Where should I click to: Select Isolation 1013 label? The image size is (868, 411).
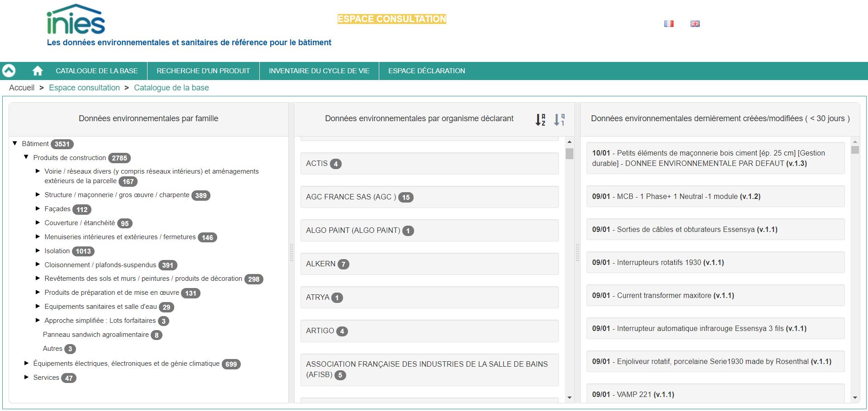tap(69, 251)
